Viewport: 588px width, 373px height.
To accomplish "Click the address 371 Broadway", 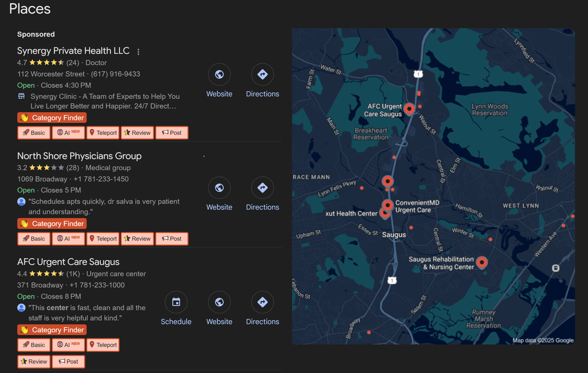I will [40, 285].
